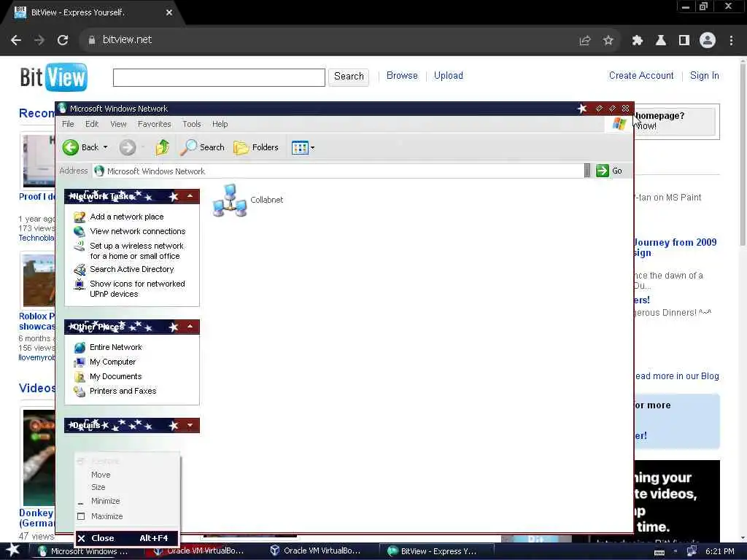Go up one folder level in Explorer
Screen dimensions: 747x560
coord(163,147)
